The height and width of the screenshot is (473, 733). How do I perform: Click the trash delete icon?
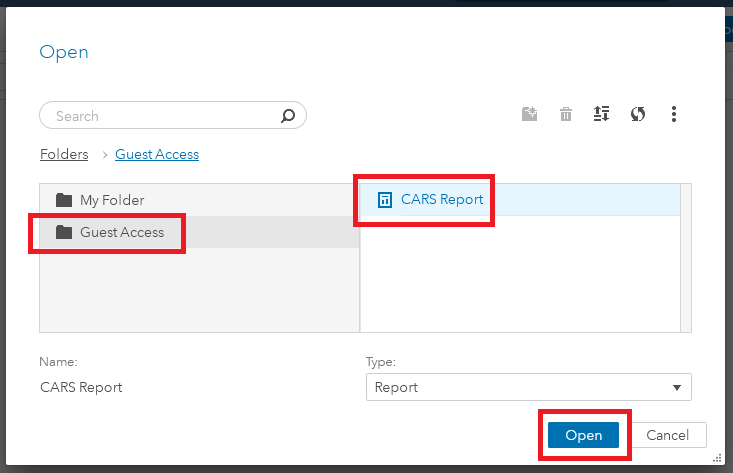[566, 114]
